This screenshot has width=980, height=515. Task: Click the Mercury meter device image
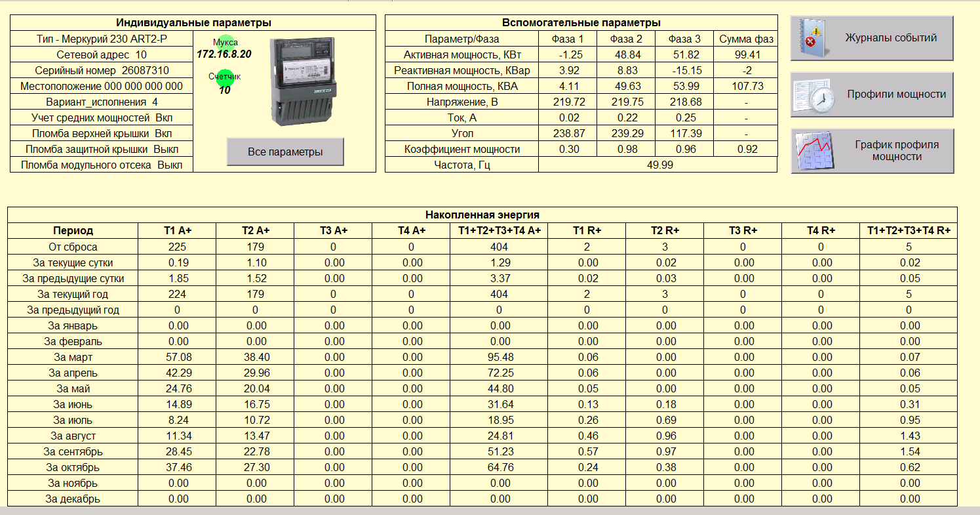[x=306, y=80]
